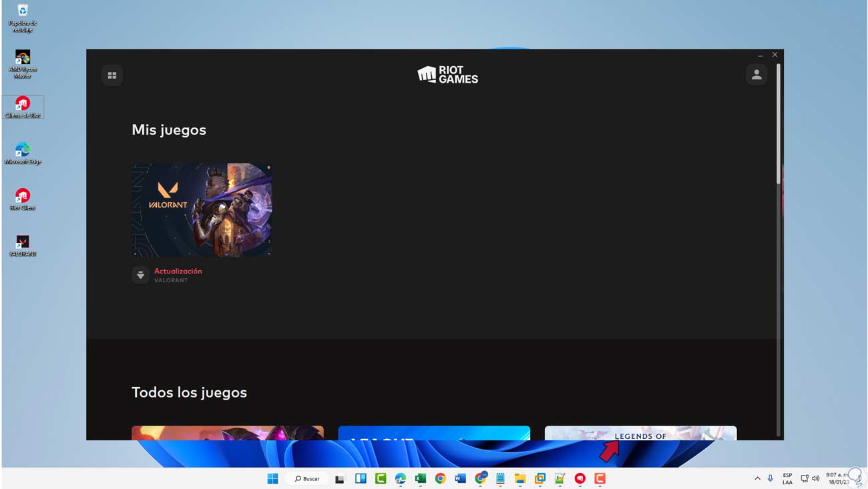Viewport: 868px width, 489px height.
Task: Open Widgets panel in taskbar
Action: [x=361, y=478]
